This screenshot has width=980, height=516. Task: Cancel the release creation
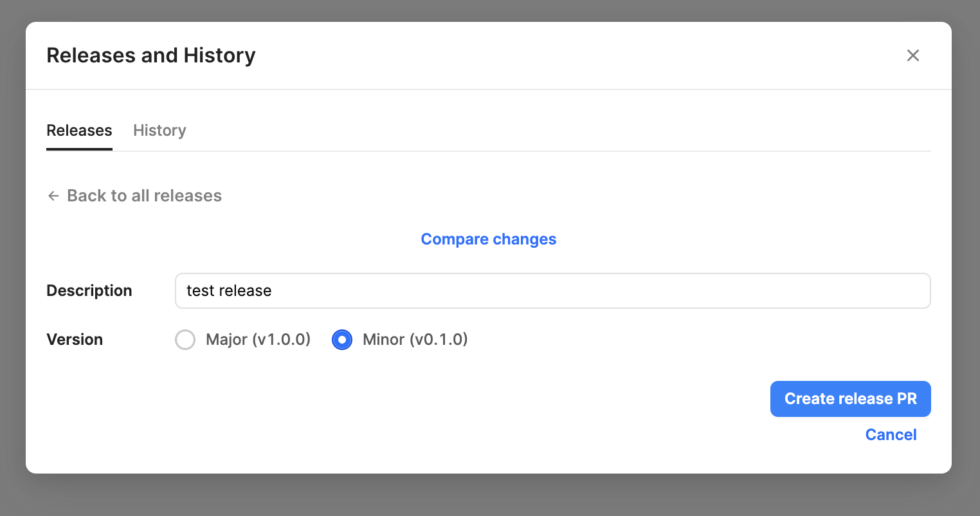[x=891, y=435]
